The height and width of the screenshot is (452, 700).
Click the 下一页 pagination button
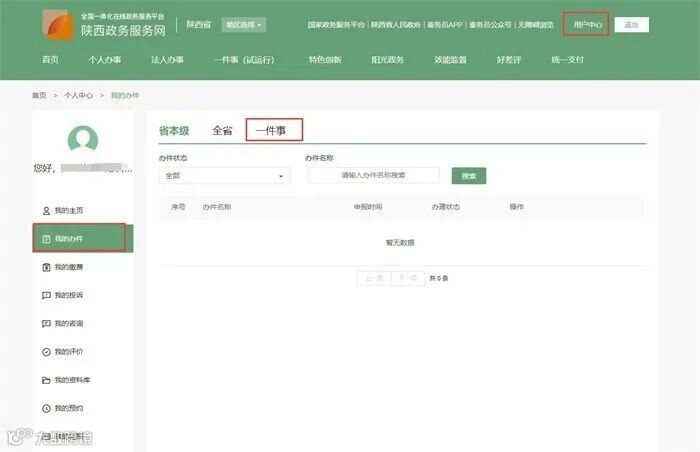408,278
